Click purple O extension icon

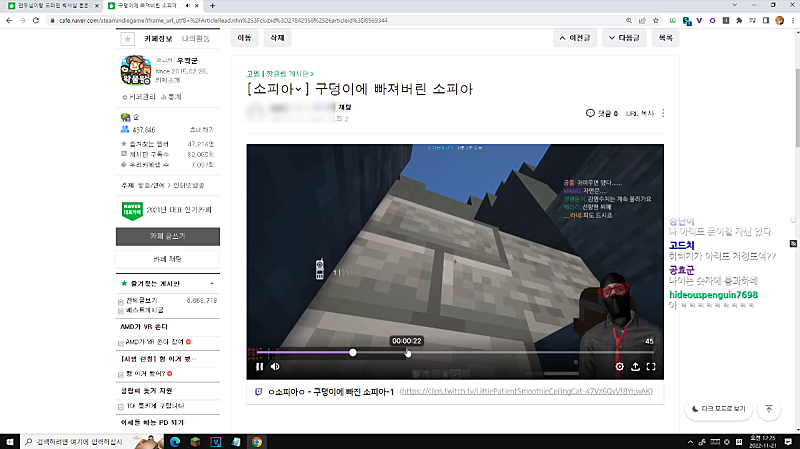point(712,20)
